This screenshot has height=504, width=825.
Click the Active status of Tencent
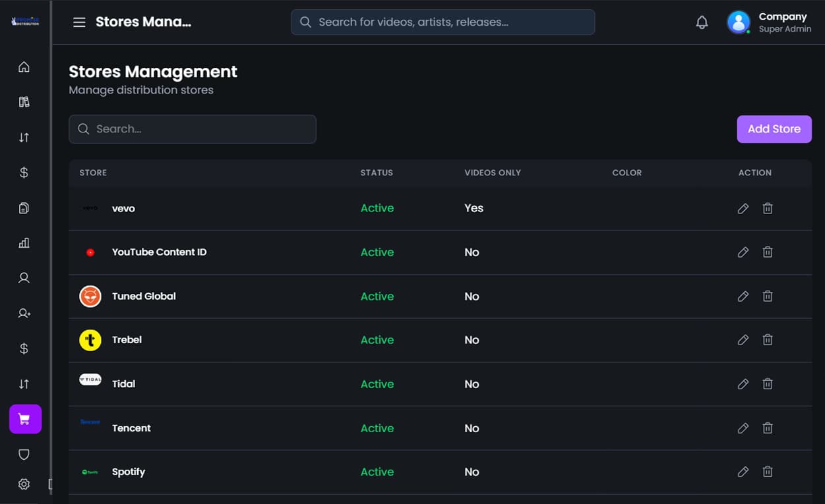click(377, 428)
